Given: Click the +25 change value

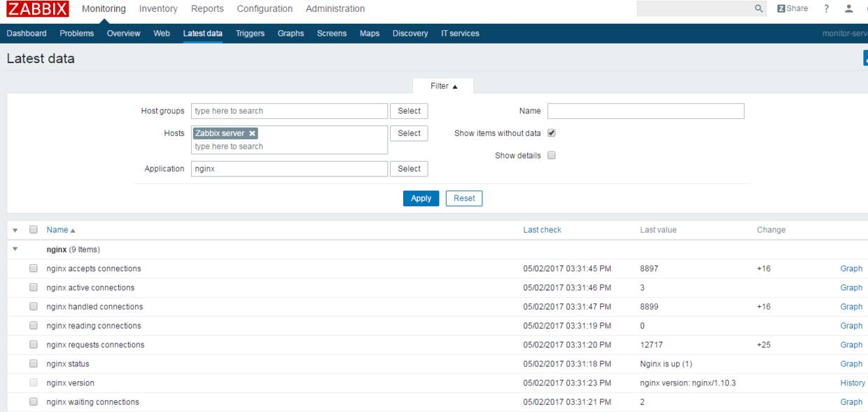Looking at the screenshot, I should click(x=764, y=345).
